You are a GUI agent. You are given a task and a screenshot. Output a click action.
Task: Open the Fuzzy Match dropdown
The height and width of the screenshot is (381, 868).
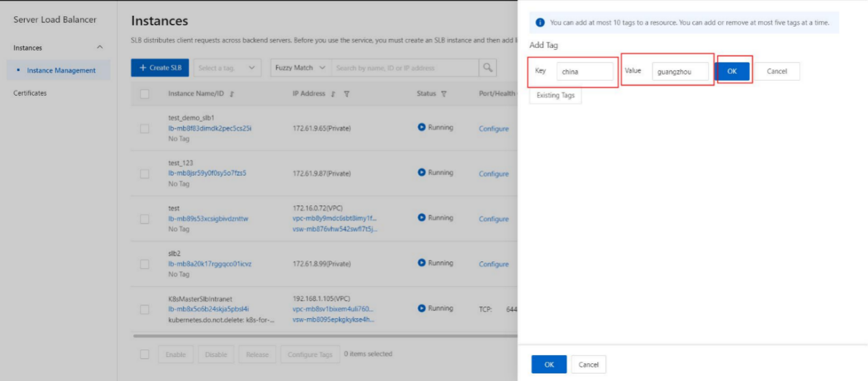click(299, 68)
